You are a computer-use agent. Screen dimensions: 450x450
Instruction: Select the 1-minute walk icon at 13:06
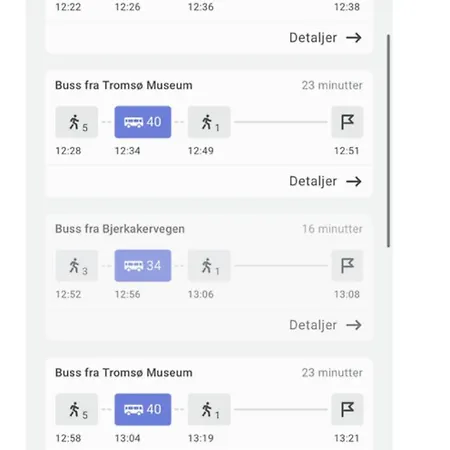(x=209, y=266)
